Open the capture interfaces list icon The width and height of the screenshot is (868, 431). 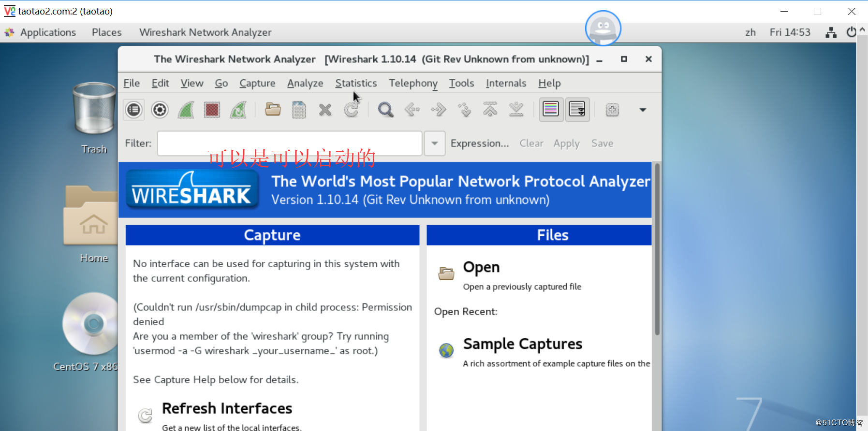point(133,110)
